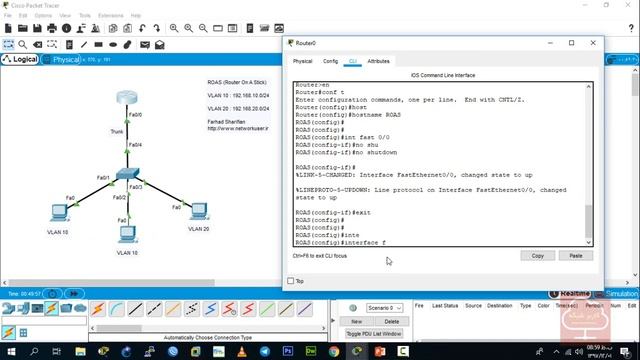This screenshot has height=360, width=640.
Task: Choose the Delete tool
Action: point(38,44)
